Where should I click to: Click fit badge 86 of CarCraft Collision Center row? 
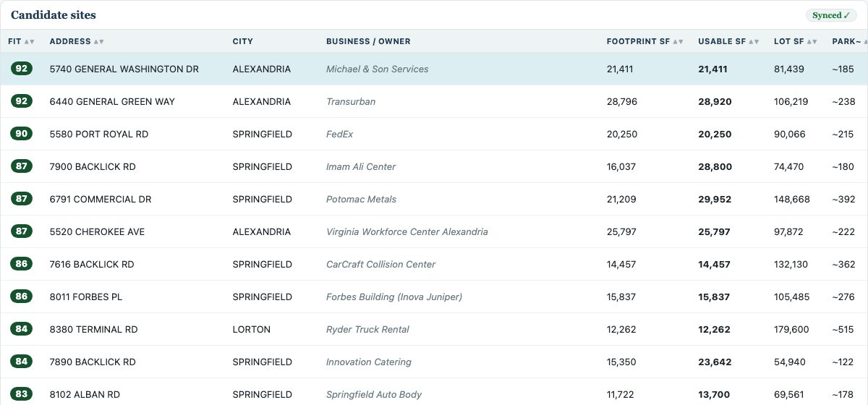click(22, 264)
